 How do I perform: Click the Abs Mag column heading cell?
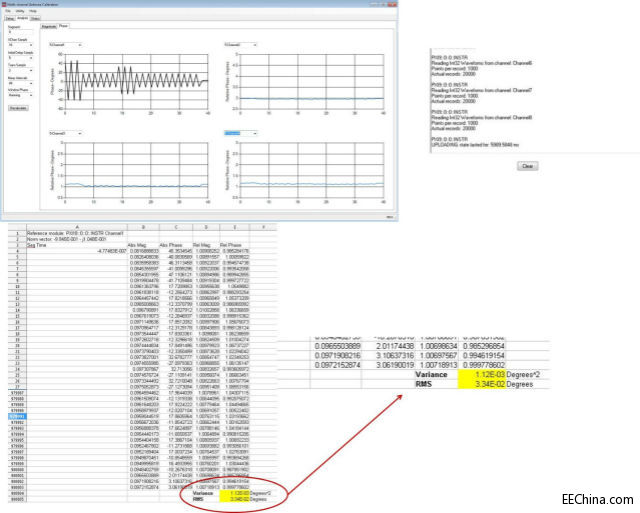pos(143,245)
